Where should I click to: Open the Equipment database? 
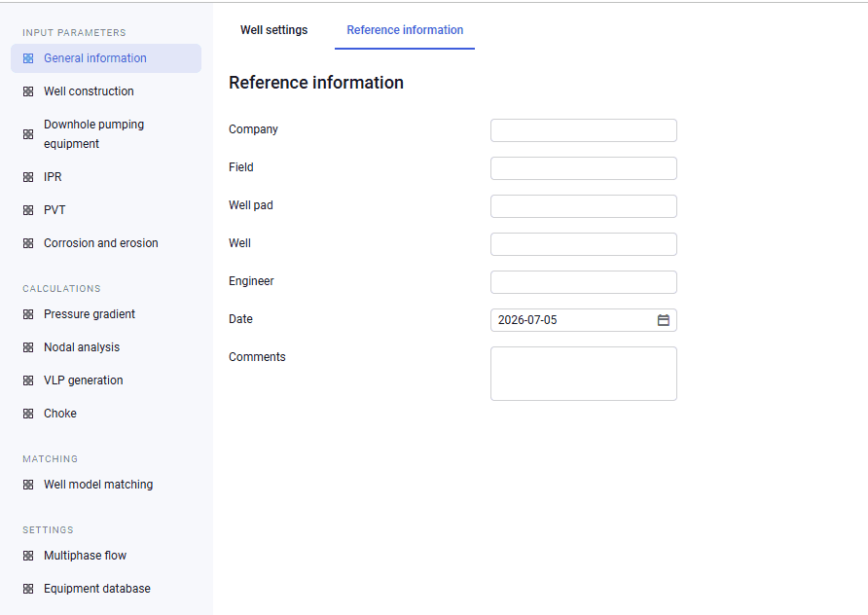coord(97,589)
